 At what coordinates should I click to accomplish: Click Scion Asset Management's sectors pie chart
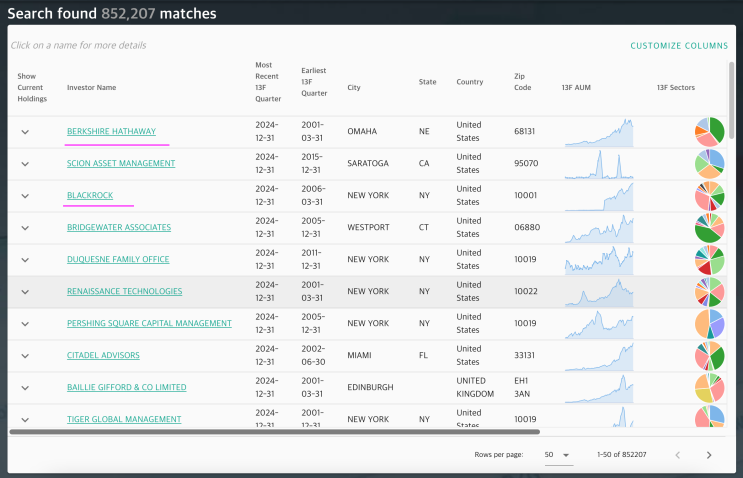tap(709, 164)
